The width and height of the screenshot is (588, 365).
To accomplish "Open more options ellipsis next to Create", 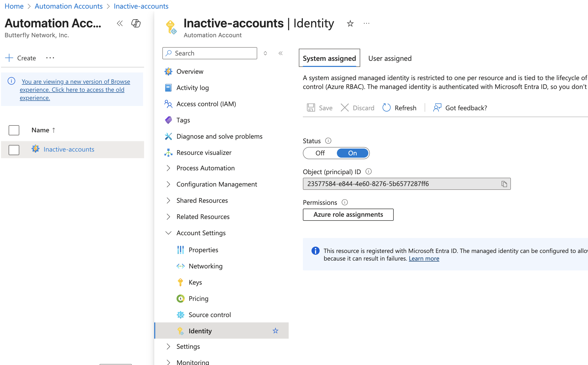I will (x=50, y=58).
